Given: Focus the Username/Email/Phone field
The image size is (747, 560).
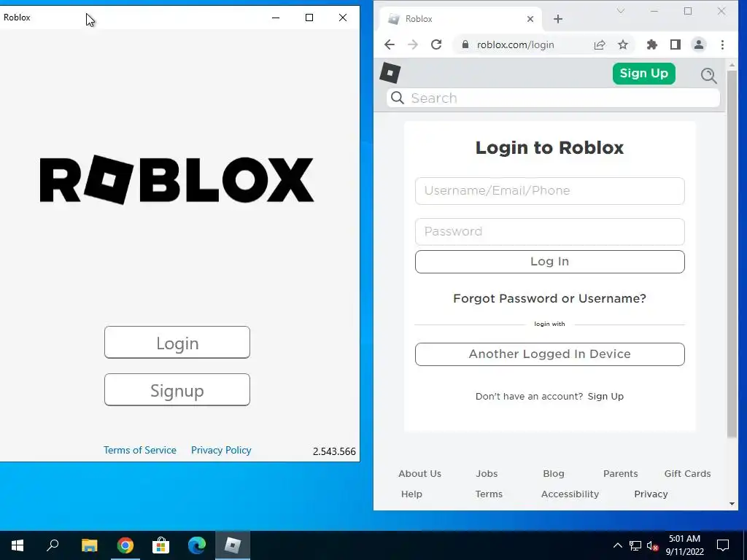Looking at the screenshot, I should [x=550, y=191].
